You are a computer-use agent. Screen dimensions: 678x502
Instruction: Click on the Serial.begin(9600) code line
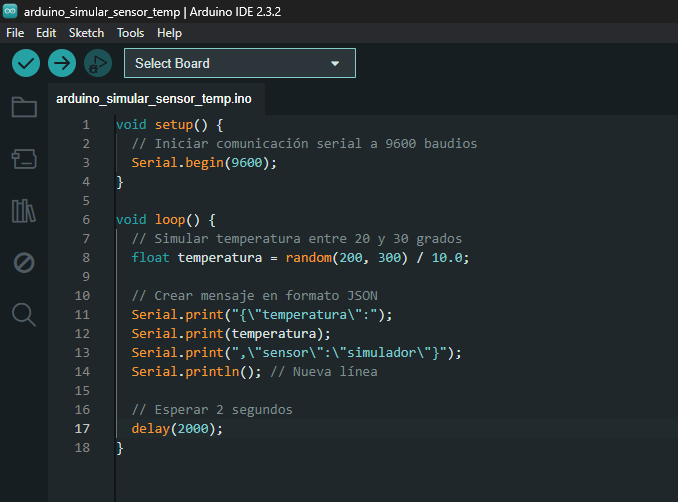(203, 162)
